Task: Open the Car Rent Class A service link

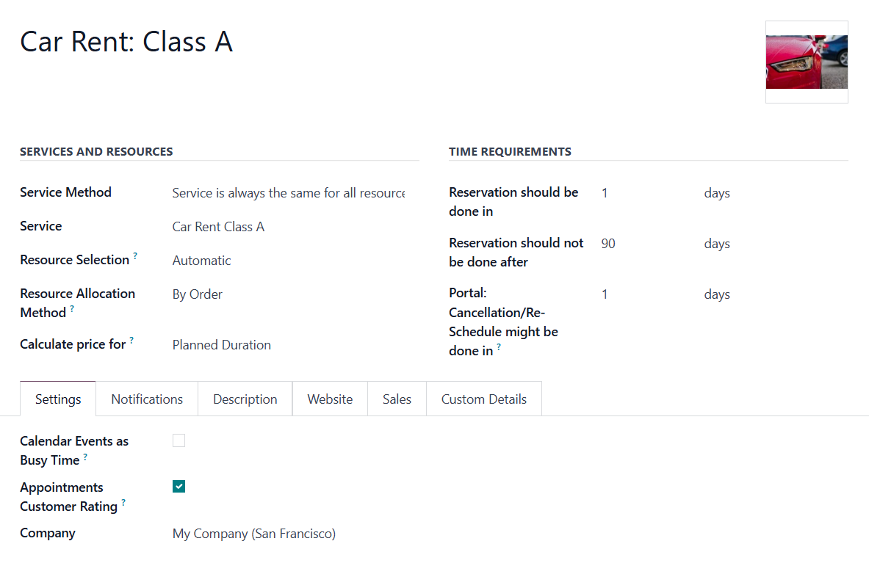Action: 218,227
